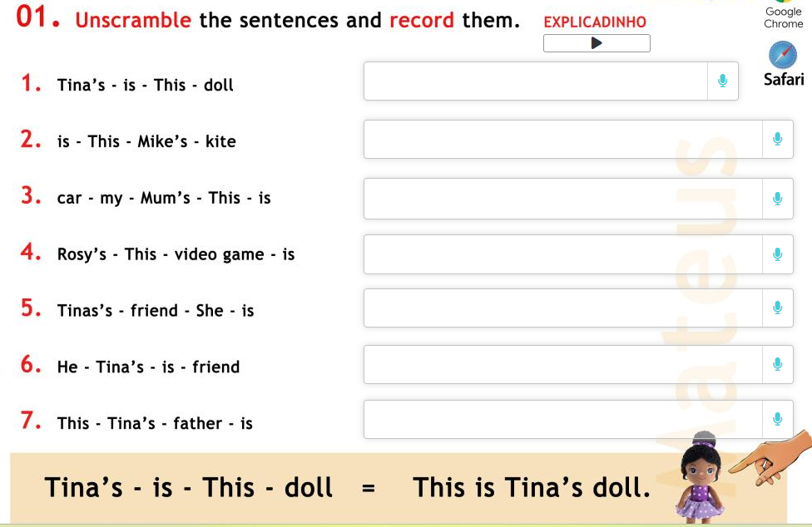Record sentence 5 using its microphone icon
The height and width of the screenshot is (527, 812).
778,308
